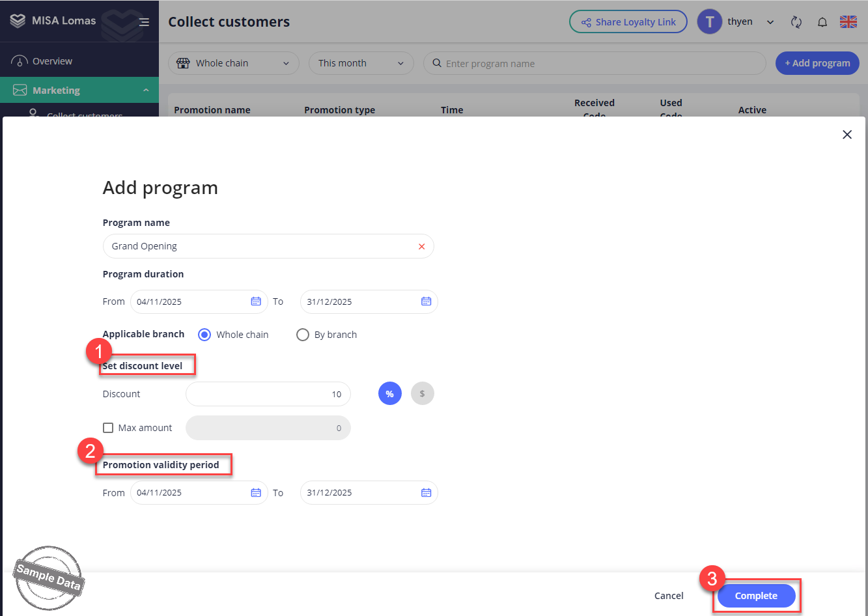The width and height of the screenshot is (868, 616).
Task: Expand the Whole chain branch dropdown
Action: pyautogui.click(x=233, y=63)
